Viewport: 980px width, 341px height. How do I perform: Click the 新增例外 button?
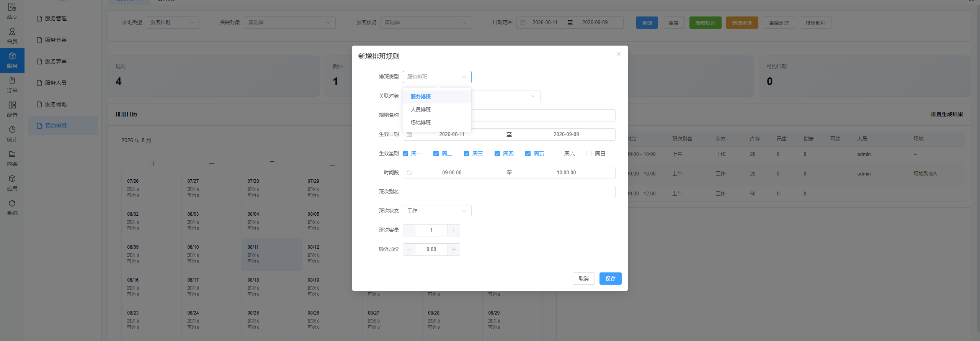click(742, 23)
